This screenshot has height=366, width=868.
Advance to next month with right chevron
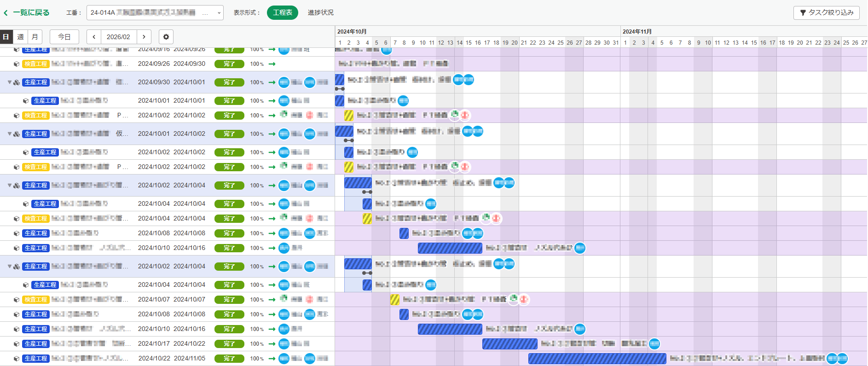[144, 37]
